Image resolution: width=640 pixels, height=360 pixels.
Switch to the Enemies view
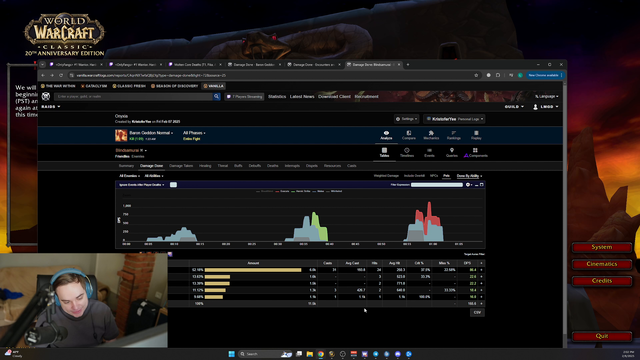click(x=138, y=156)
